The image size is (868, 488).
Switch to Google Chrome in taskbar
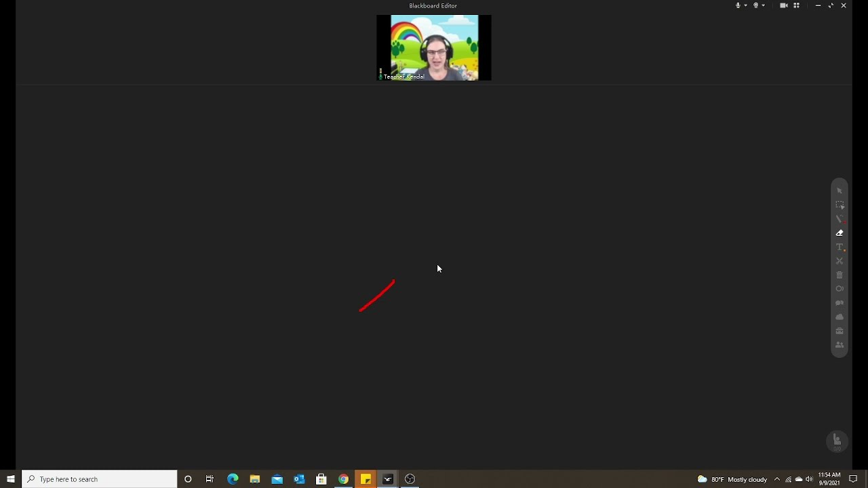[x=344, y=479]
